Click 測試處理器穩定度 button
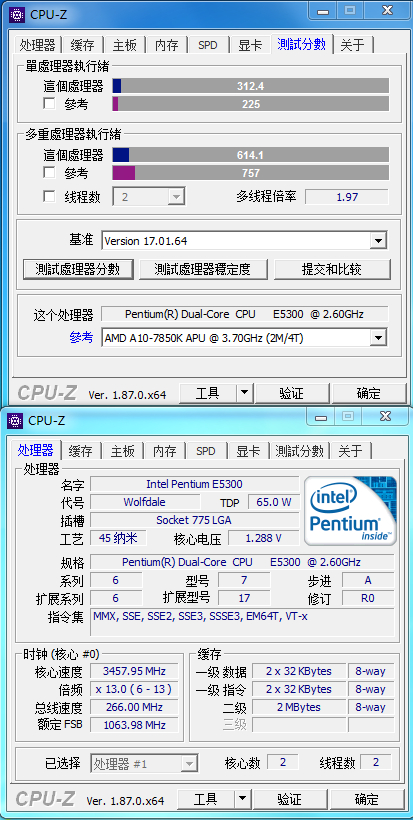 [x=202, y=269]
